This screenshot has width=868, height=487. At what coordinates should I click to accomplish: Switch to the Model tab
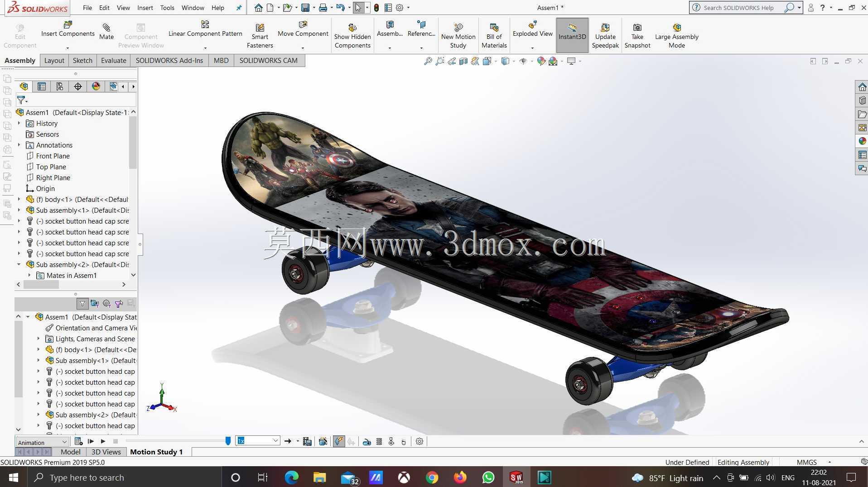click(70, 452)
